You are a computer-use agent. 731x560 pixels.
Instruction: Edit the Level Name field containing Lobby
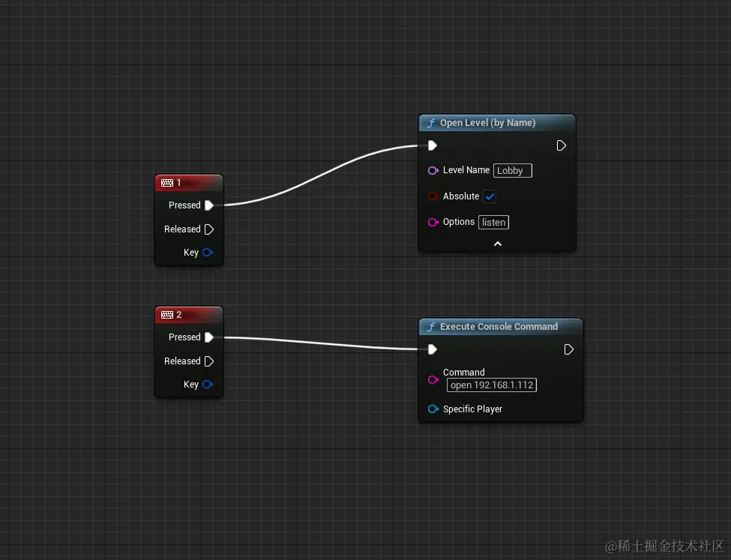(512, 171)
